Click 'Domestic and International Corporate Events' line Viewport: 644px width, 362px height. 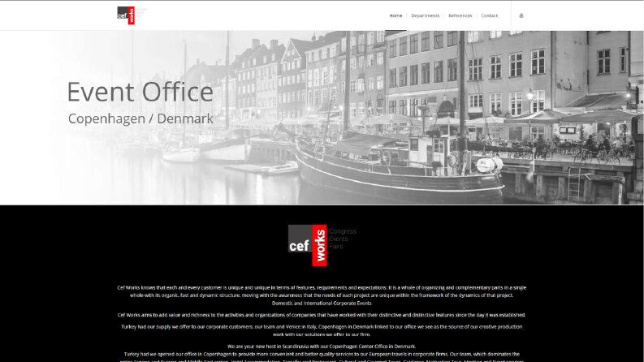coord(322,304)
